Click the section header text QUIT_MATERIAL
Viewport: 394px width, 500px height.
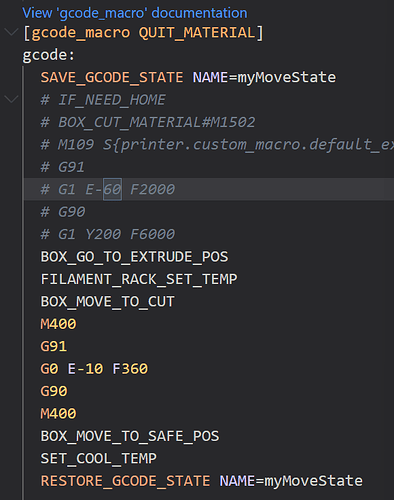point(197,33)
